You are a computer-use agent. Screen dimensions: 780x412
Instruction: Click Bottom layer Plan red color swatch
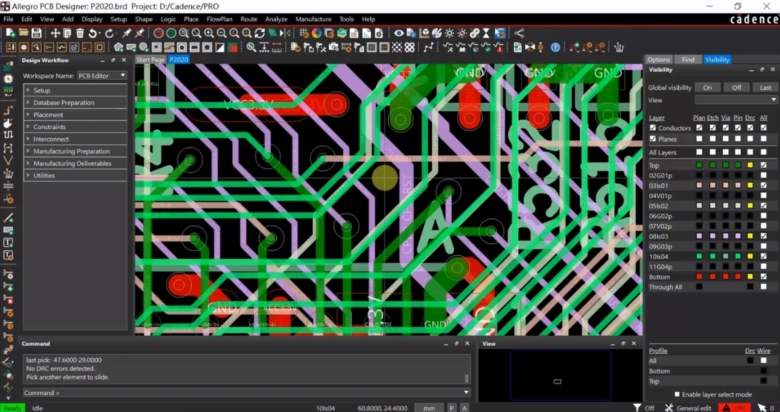pyautogui.click(x=699, y=277)
